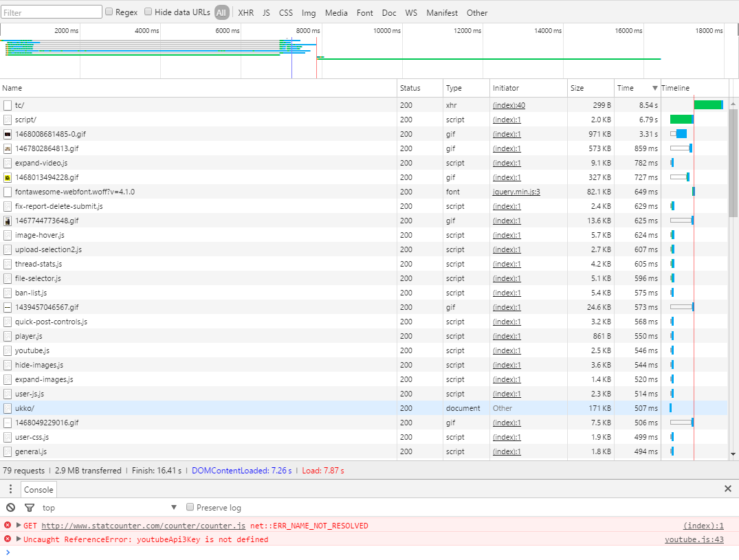Toggle Hide data URLs checkbox
The image size is (739, 560).
tap(148, 12)
